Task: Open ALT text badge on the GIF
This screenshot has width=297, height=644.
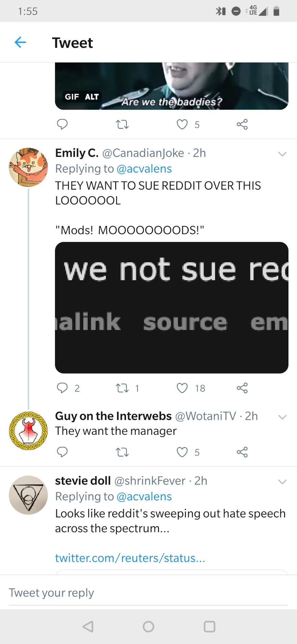Action: click(x=92, y=97)
